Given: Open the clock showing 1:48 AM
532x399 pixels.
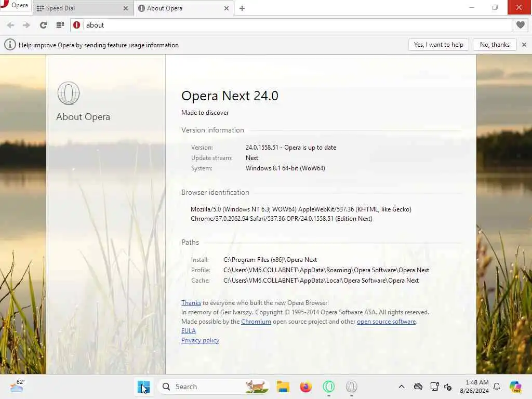Looking at the screenshot, I should [x=474, y=387].
